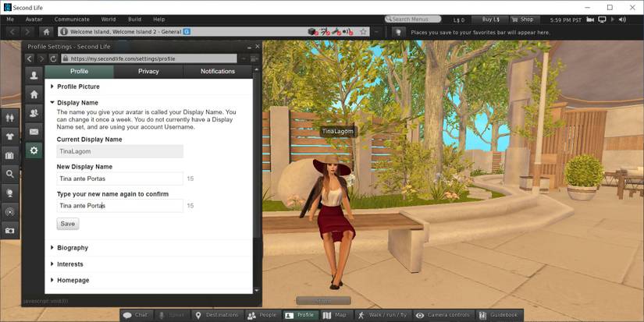The height and width of the screenshot is (322, 644).
Task: Open Camera controls from bottom toolbar
Action: point(443,315)
